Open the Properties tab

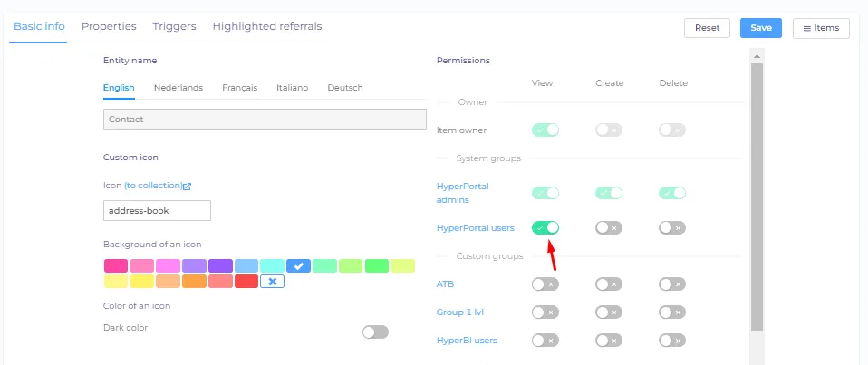click(x=109, y=26)
